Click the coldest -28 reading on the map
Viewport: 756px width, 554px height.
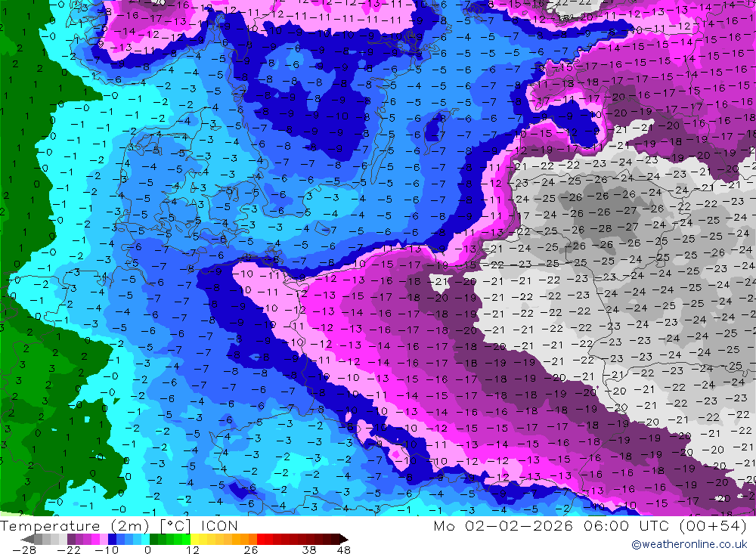602,228
